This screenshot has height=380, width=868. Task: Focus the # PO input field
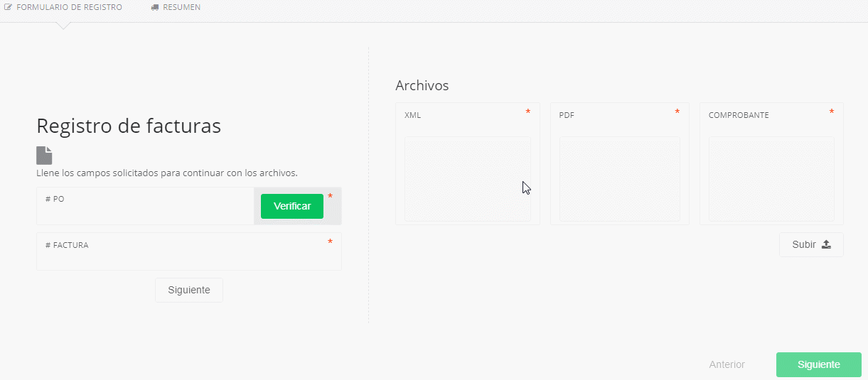pos(145,212)
